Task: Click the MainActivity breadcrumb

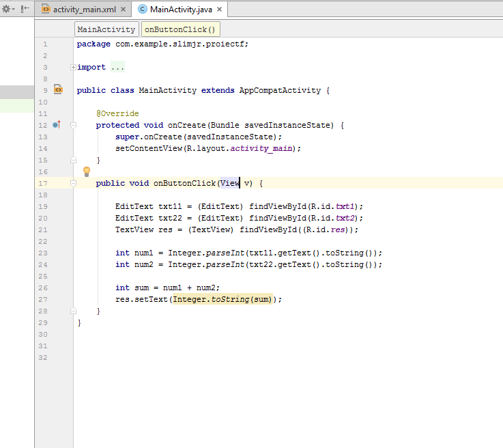Action: click(x=106, y=29)
